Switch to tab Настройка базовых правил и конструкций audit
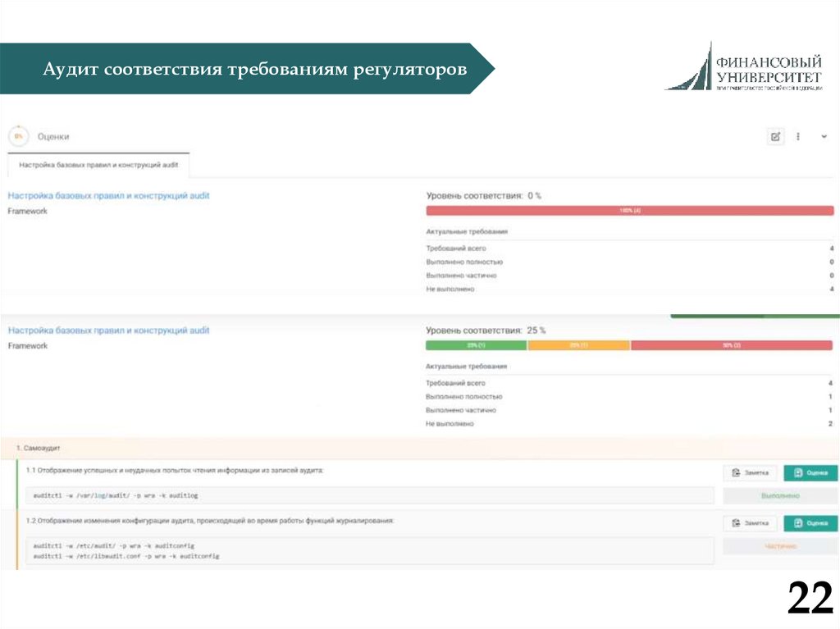 tap(98, 165)
